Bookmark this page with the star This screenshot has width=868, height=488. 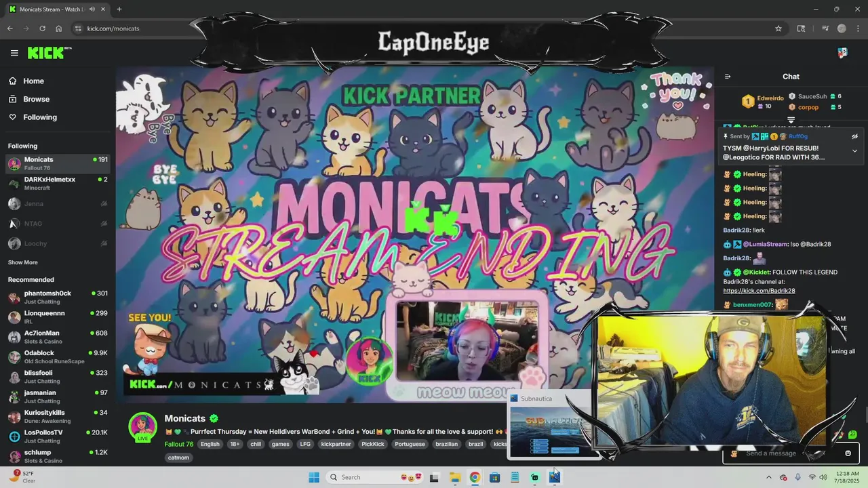click(x=778, y=28)
